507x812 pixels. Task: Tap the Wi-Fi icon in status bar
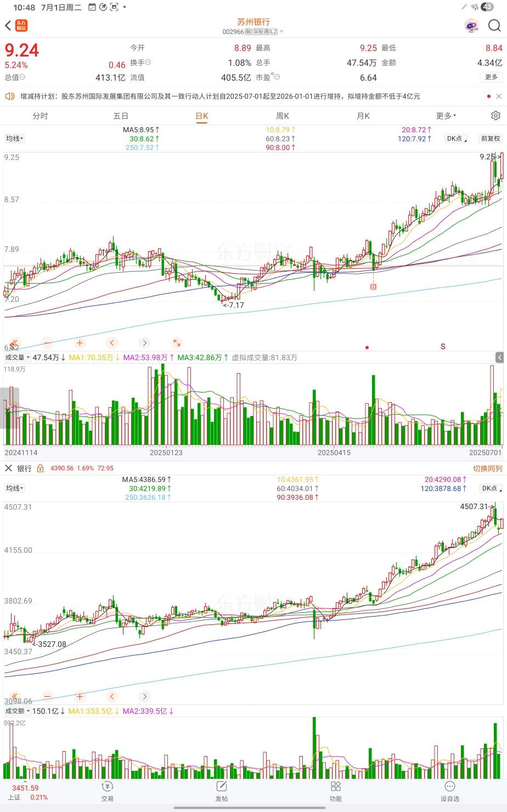pyautogui.click(x=475, y=7)
